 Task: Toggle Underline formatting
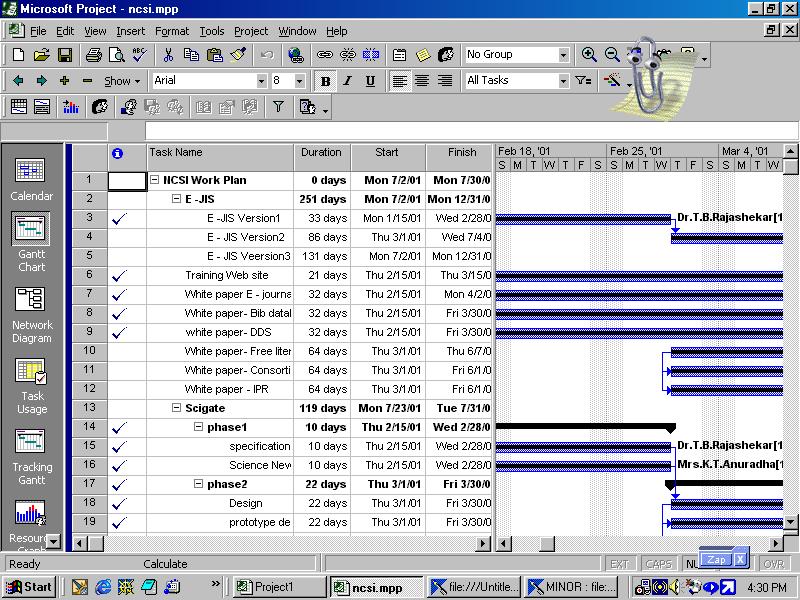(370, 81)
